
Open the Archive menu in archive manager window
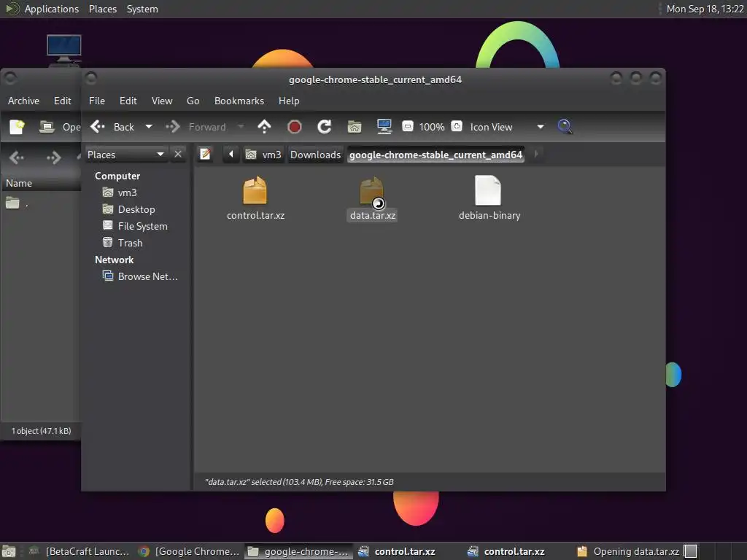23,101
